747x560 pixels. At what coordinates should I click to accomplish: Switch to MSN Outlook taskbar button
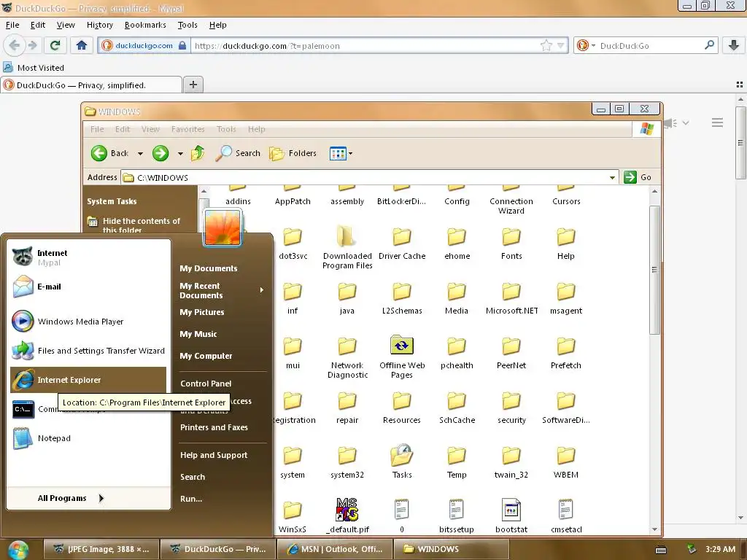335,549
